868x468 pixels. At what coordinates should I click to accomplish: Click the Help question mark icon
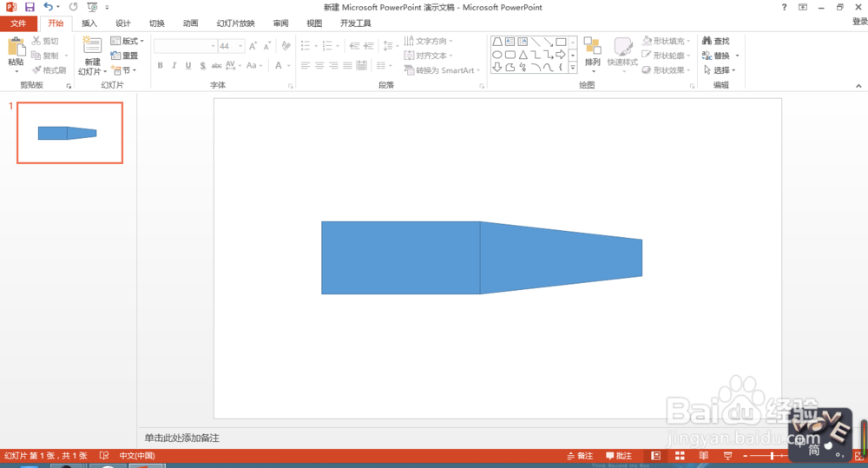784,7
